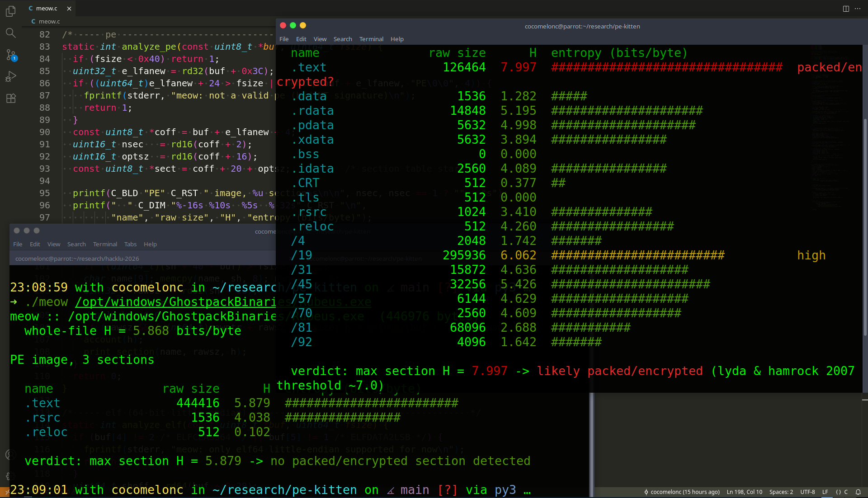Close the meow.c editor tab
Viewport: 868px width, 498px height.
point(69,9)
